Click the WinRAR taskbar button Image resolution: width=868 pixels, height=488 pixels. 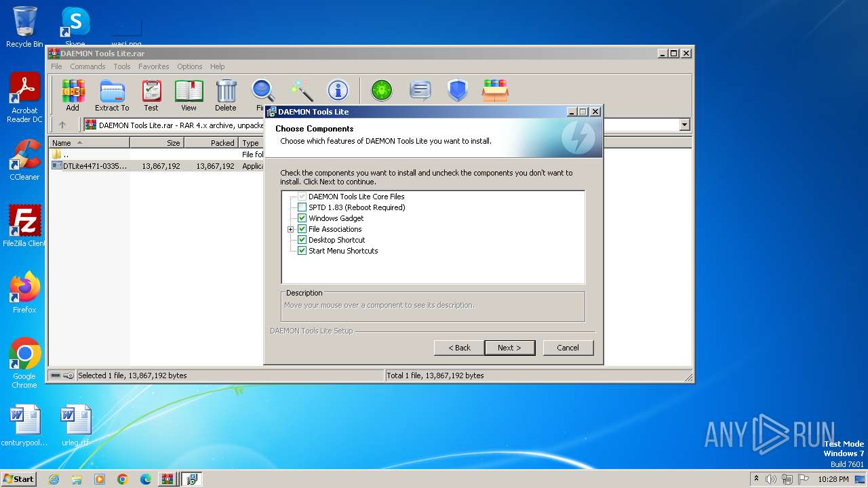(x=167, y=479)
